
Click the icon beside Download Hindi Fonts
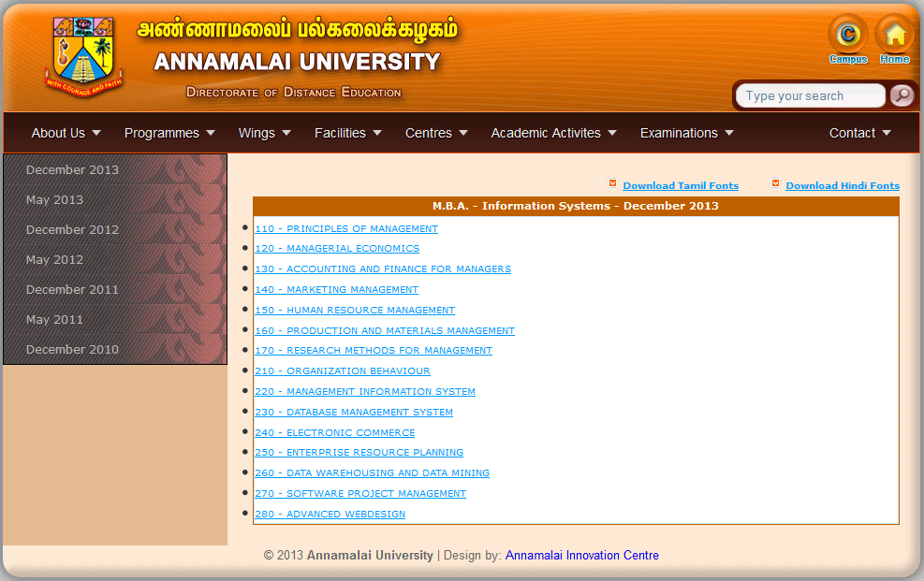(775, 183)
